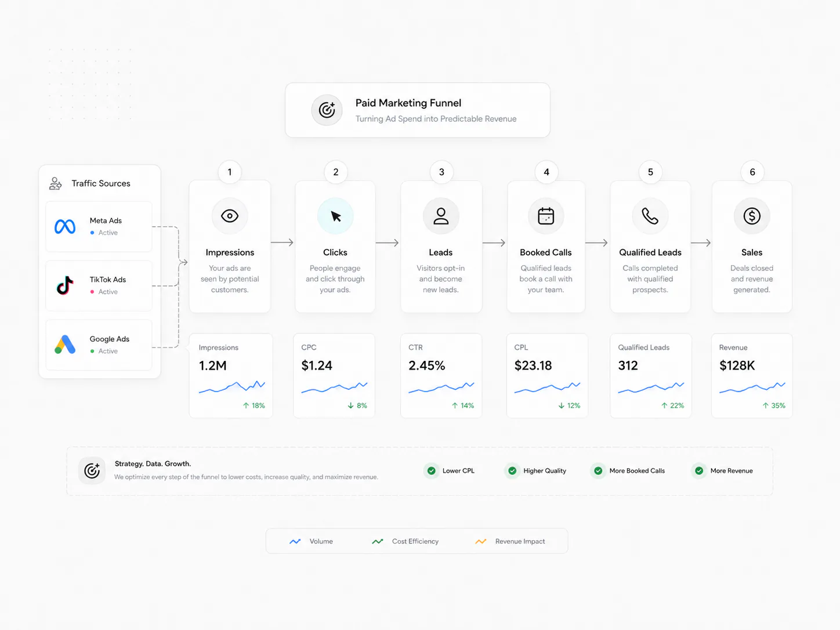The image size is (840, 630).
Task: Click the target icon beside Strategy. Data. Growth.
Action: (x=92, y=470)
